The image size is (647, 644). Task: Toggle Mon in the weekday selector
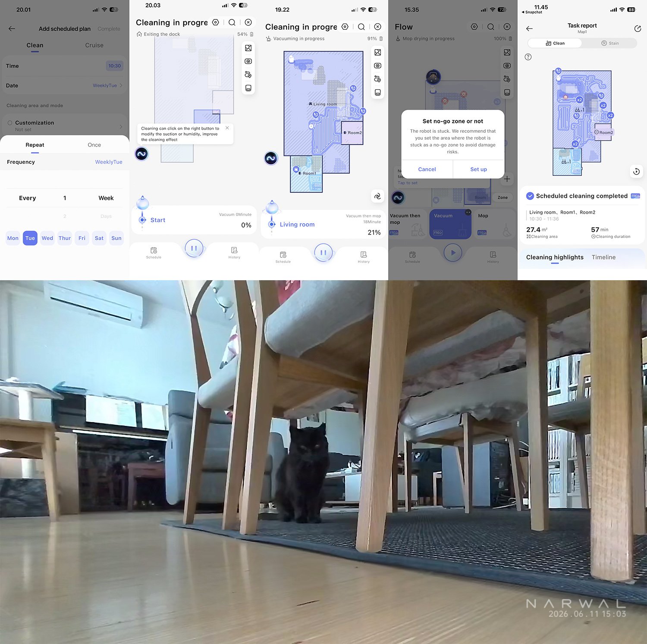(13, 238)
